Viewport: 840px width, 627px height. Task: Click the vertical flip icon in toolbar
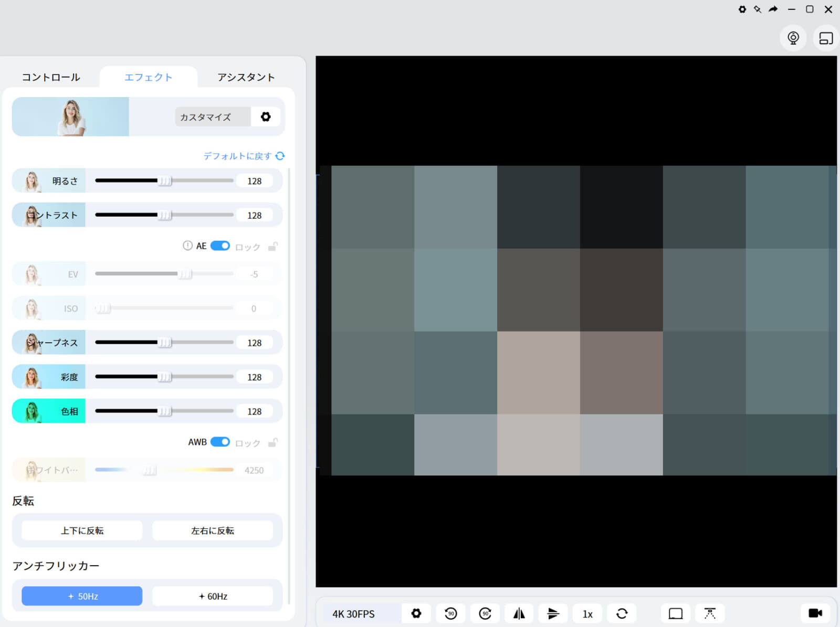point(553,613)
